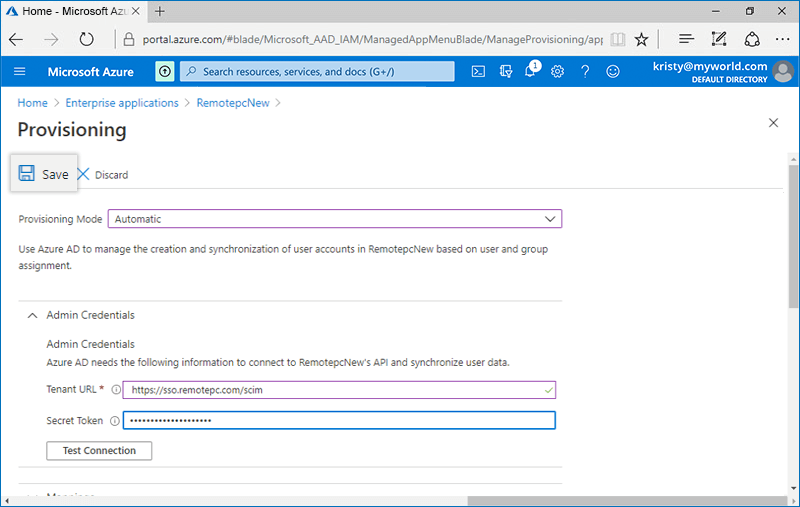Screen dimensions: 800x507
Task: Click the Secret Token info icon
Action: 114,421
